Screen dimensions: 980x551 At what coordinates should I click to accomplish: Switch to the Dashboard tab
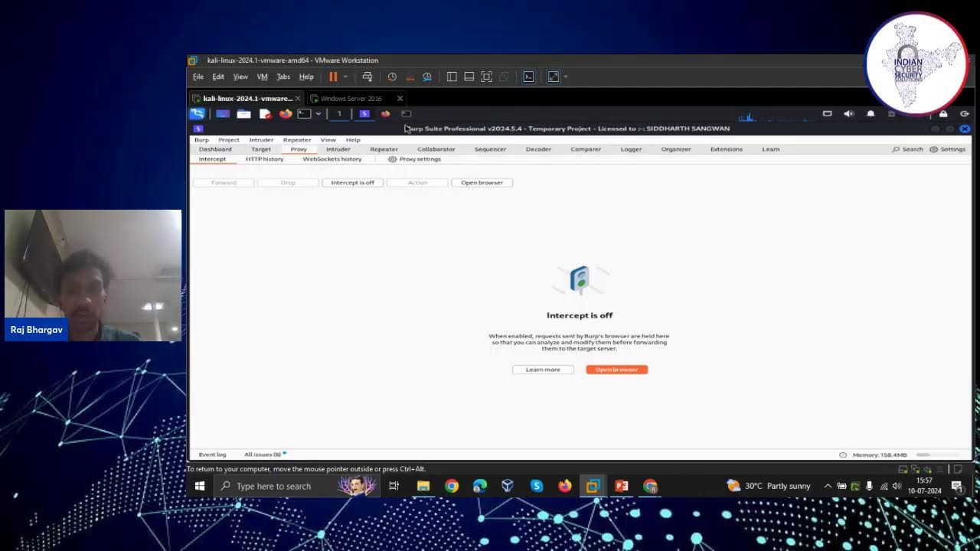pyautogui.click(x=215, y=149)
